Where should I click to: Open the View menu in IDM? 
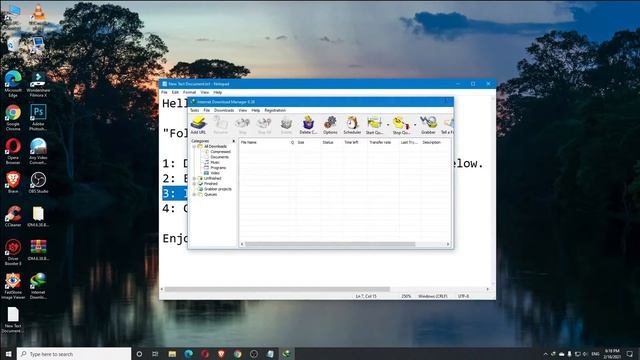(x=243, y=110)
